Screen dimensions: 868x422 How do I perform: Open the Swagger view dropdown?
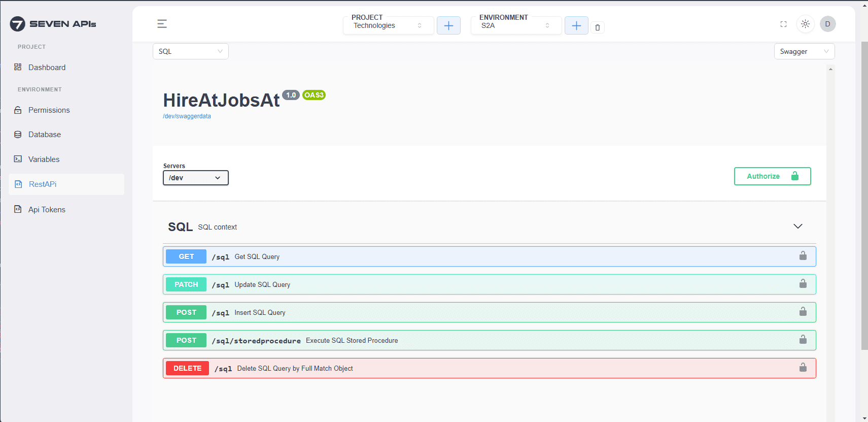click(804, 51)
